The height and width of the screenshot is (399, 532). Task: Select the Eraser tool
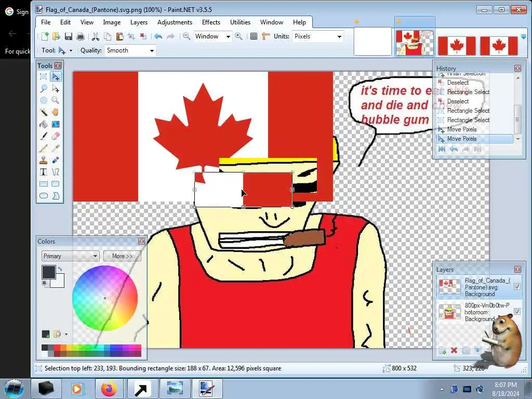pos(55,136)
